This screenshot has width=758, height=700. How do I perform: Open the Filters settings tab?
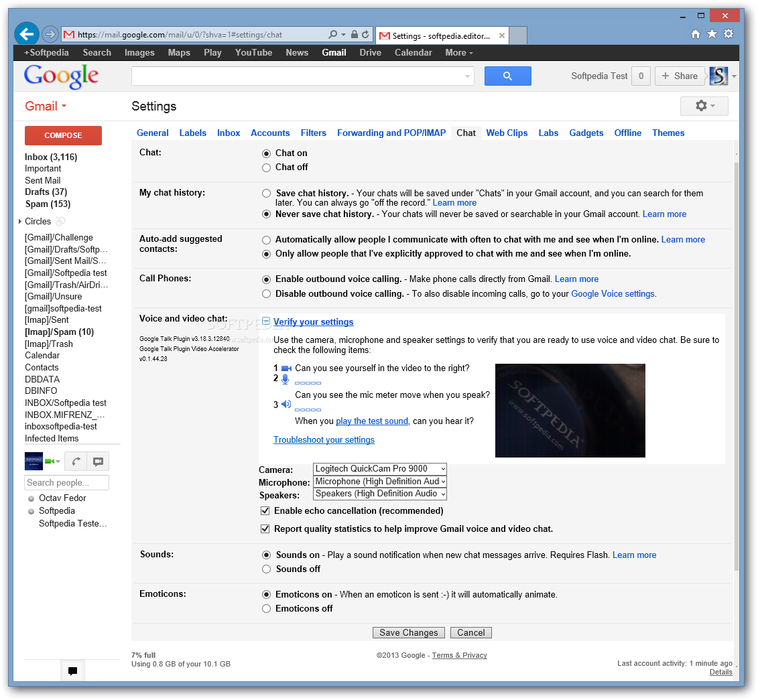[x=313, y=133]
